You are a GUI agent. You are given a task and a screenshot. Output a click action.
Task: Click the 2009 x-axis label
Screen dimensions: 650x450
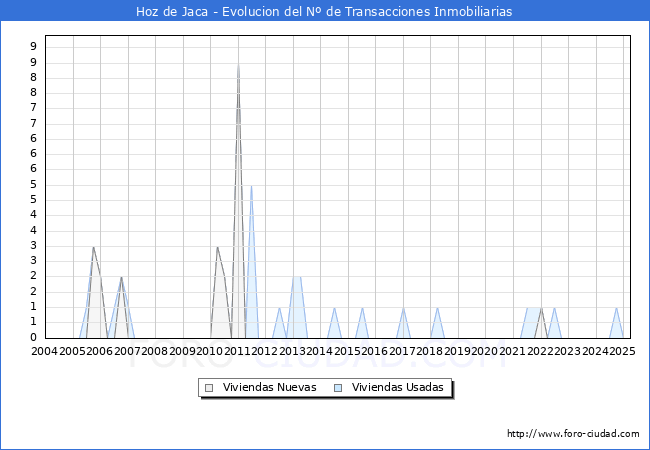[182, 351]
